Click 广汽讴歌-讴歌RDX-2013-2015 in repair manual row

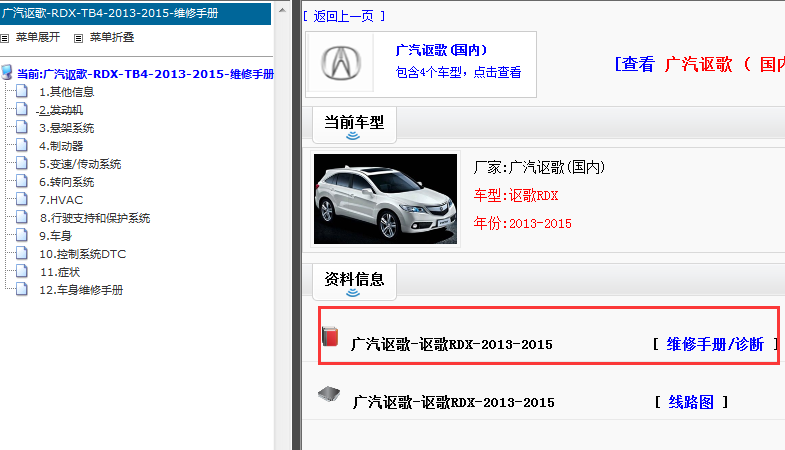pos(452,344)
